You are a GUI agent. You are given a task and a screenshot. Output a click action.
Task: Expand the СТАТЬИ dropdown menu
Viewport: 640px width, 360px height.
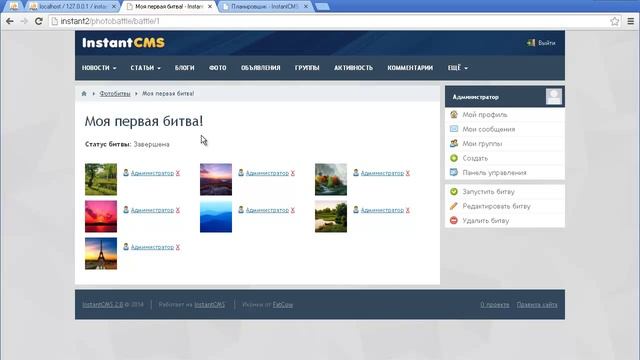point(146,68)
